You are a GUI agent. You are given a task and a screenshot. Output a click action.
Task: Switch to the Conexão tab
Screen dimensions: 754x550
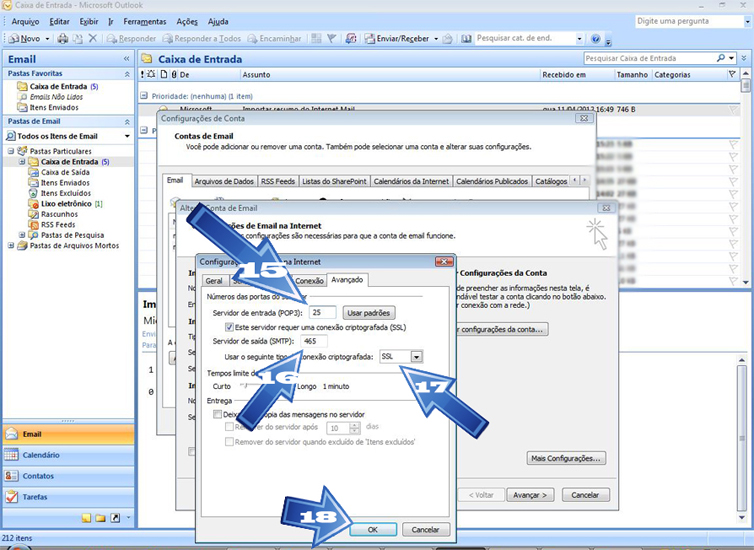click(309, 281)
